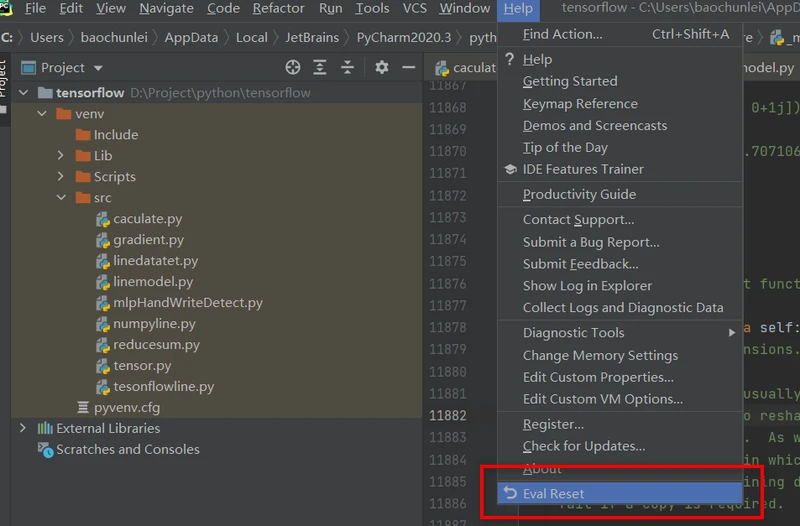This screenshot has height=526, width=800.
Task: Open the Project view dropdown
Action: click(97, 68)
